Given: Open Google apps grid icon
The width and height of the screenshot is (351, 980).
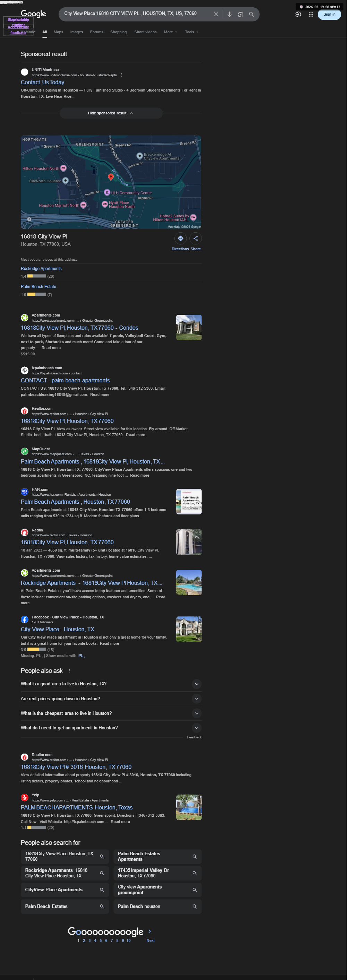Looking at the screenshot, I should click(x=315, y=15).
